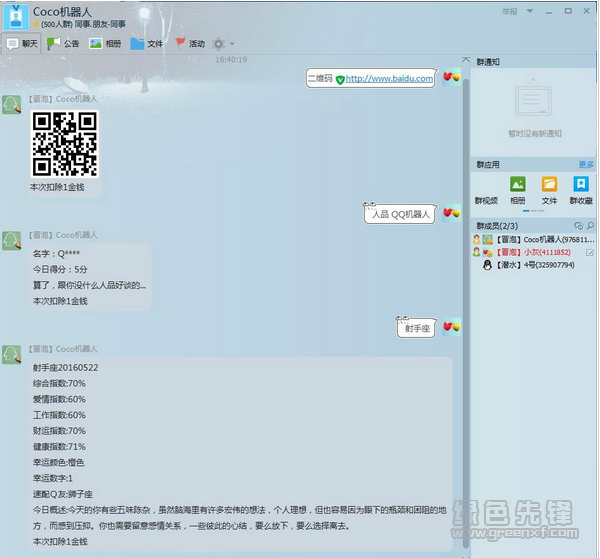This screenshot has height=558, width=600.
Task: Select member 4号(325907794) in list
Action: coord(533,265)
